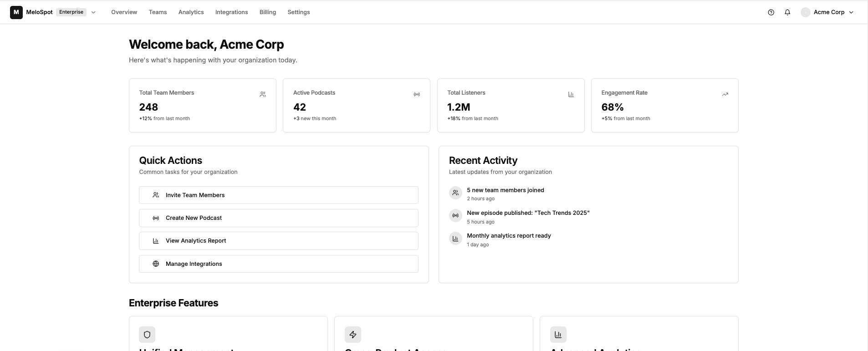Click the chart icon on Total Listeners card
This screenshot has height=351, width=868.
tap(571, 94)
